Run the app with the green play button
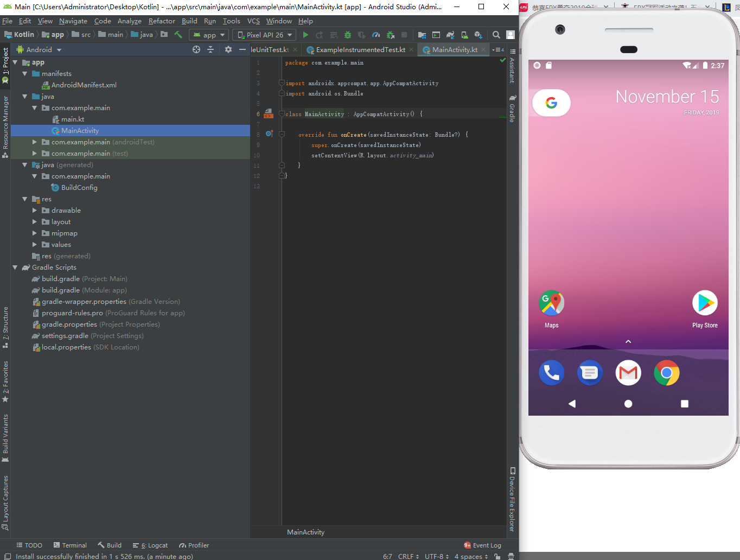Screen dimensions: 740x560 pyautogui.click(x=305, y=35)
